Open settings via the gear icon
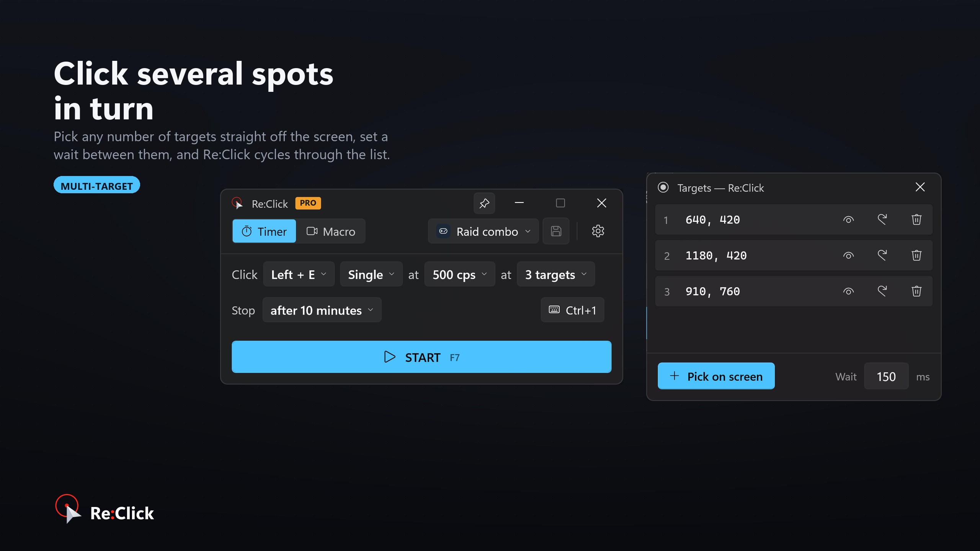The image size is (980, 551). point(598,231)
